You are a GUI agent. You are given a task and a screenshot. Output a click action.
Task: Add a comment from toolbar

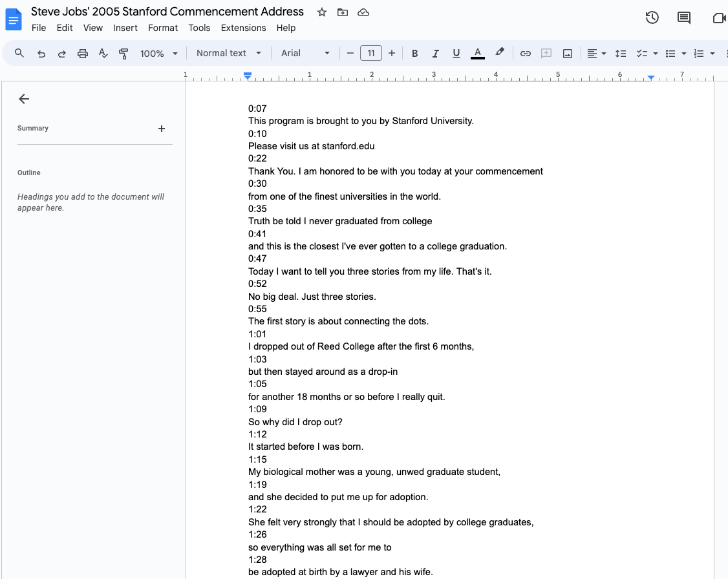point(546,54)
